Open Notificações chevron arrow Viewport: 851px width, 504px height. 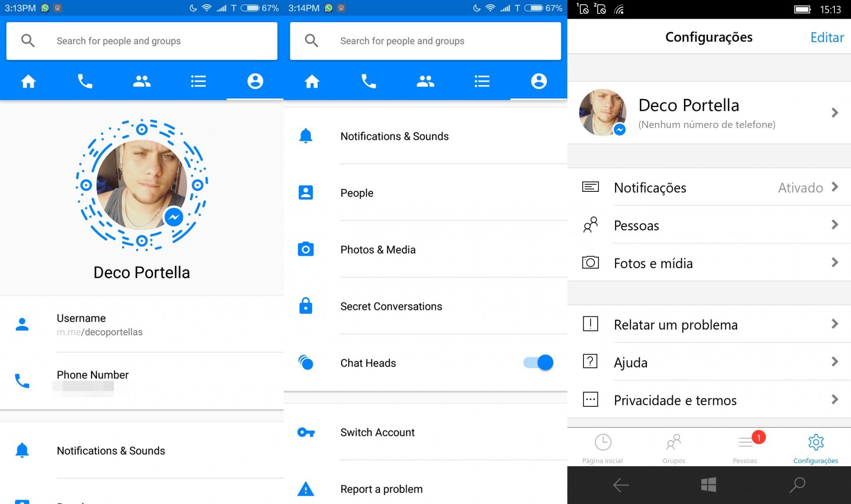coord(835,187)
